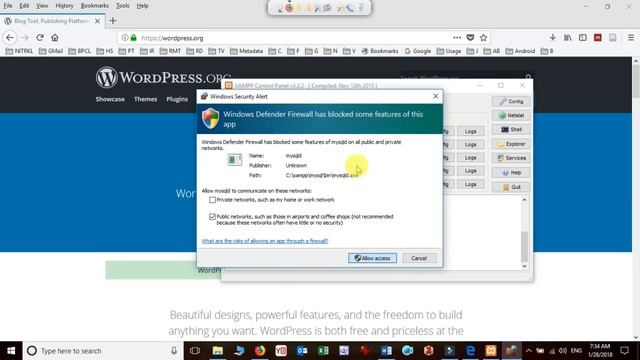Open the GMail bookmark folder

pos(51,51)
